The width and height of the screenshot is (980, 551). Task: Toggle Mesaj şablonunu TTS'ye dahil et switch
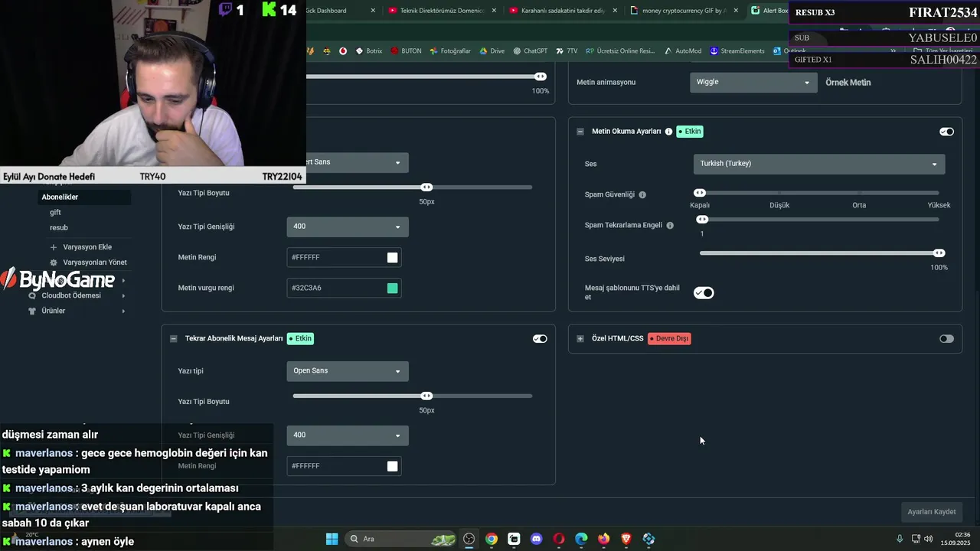pyautogui.click(x=704, y=292)
